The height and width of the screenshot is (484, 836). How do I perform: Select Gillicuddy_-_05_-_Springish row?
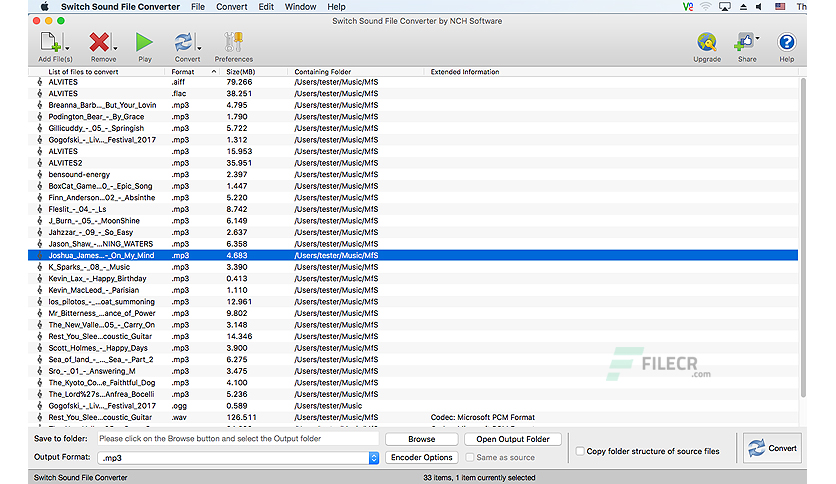[x=413, y=128]
